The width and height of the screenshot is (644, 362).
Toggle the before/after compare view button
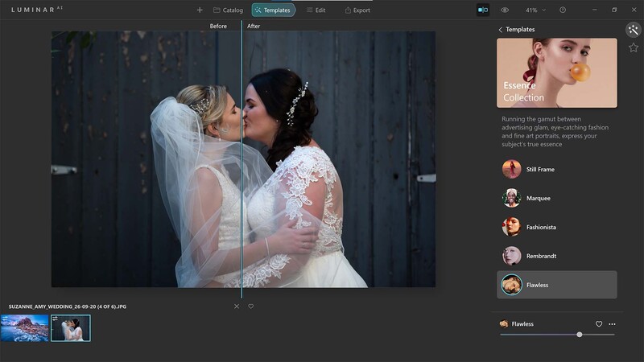[x=482, y=10]
